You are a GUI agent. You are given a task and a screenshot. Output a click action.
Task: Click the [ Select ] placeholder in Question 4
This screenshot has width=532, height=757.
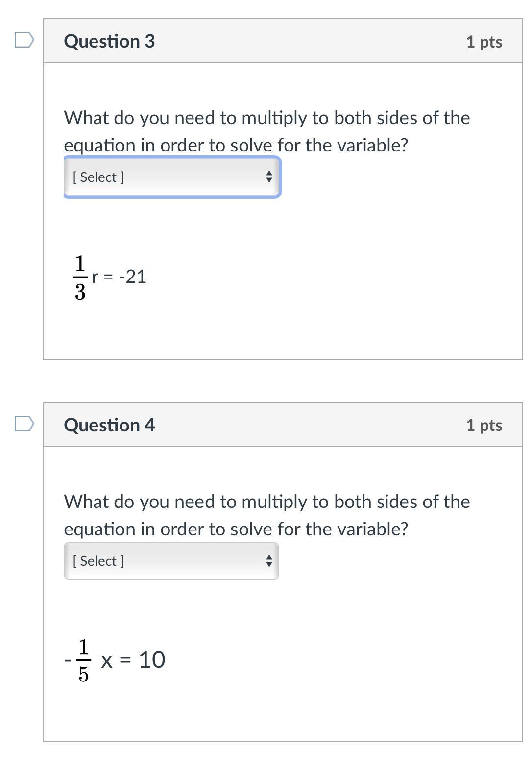tap(98, 561)
